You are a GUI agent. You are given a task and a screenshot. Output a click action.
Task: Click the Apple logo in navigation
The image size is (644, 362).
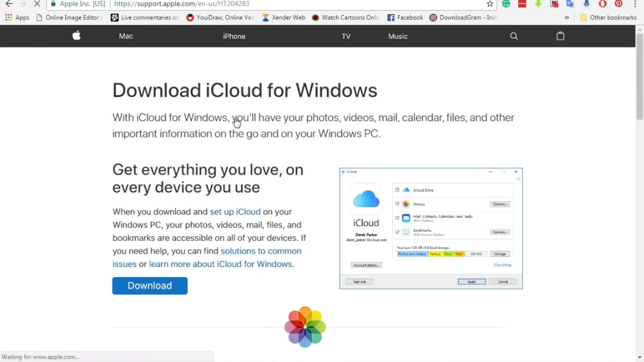76,36
